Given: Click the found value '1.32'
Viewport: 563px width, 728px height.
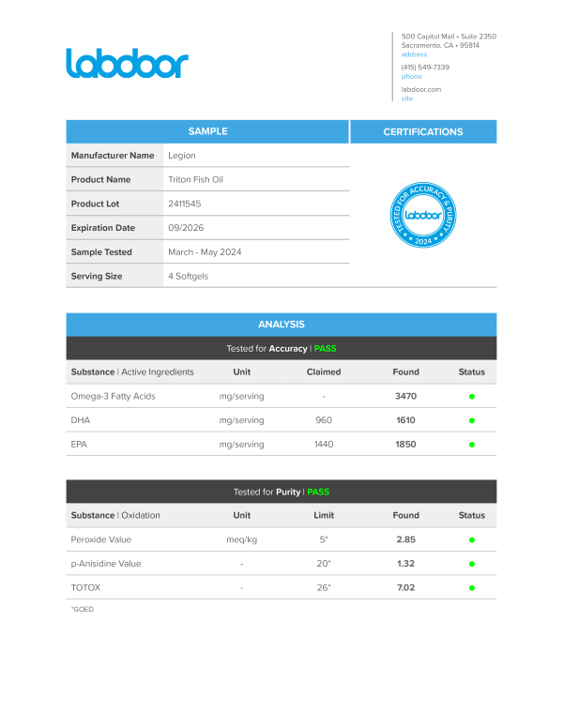Looking at the screenshot, I should pos(406,564).
